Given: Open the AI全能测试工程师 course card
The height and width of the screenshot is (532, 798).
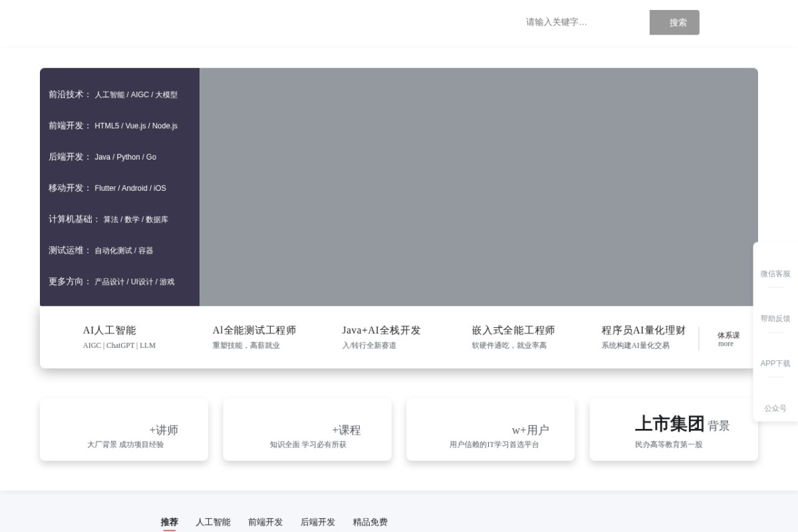Looking at the screenshot, I should [254, 337].
